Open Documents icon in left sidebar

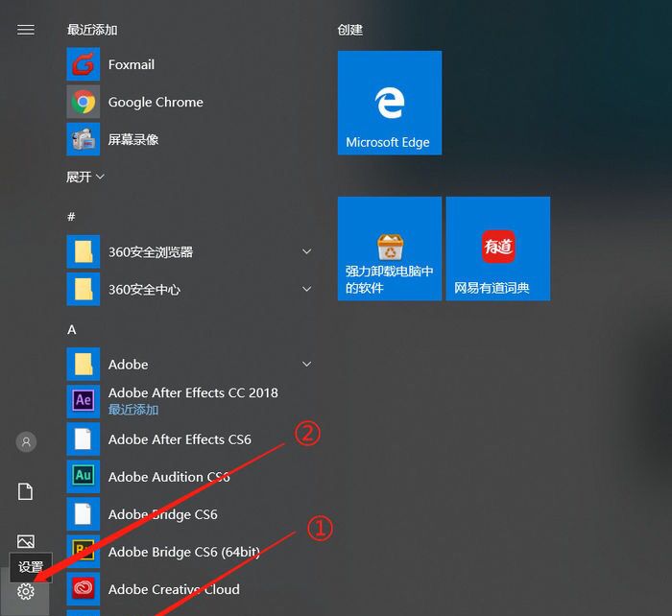[25, 491]
